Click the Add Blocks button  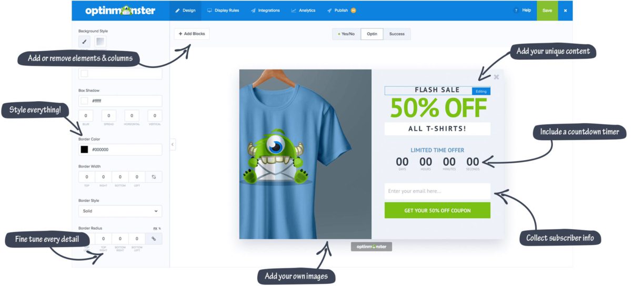[x=192, y=34]
